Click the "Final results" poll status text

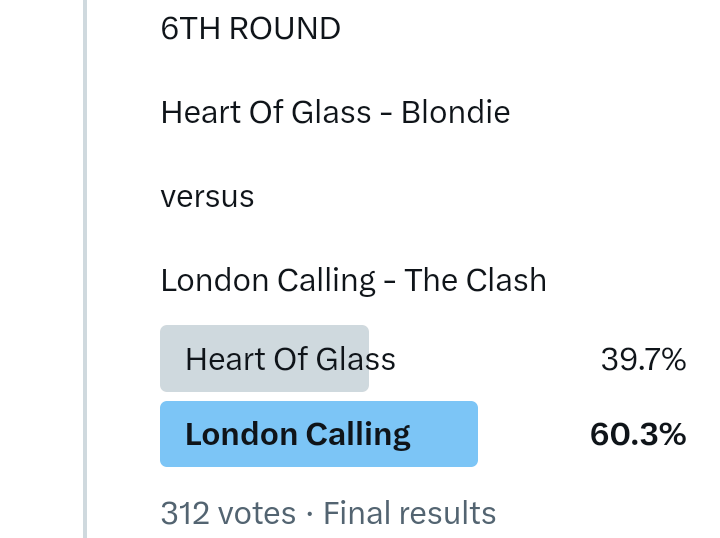410,513
